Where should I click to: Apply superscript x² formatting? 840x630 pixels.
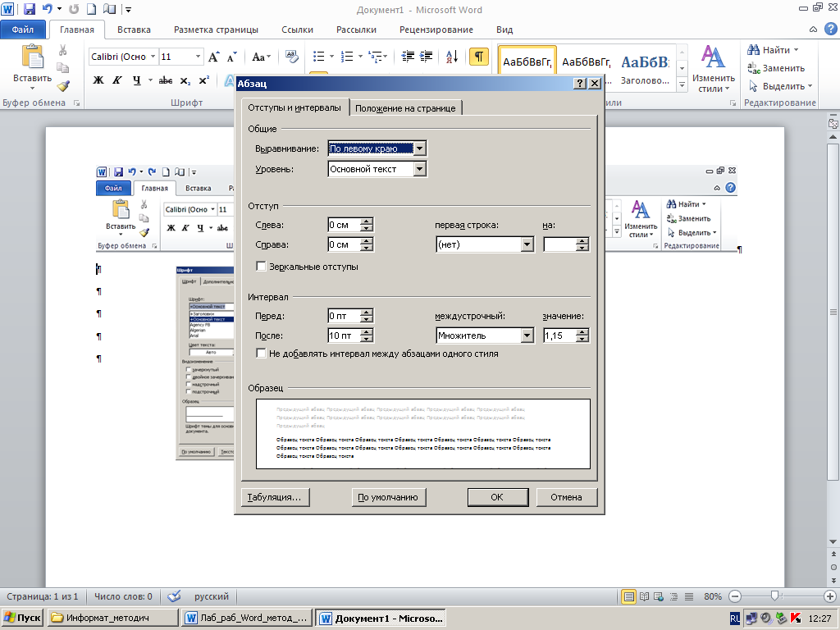204,80
